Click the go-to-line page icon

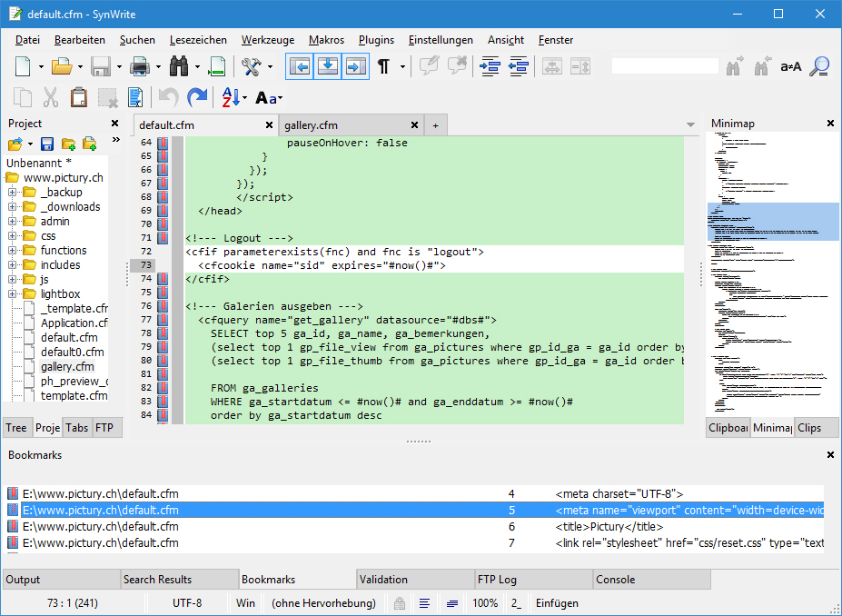click(x=217, y=66)
